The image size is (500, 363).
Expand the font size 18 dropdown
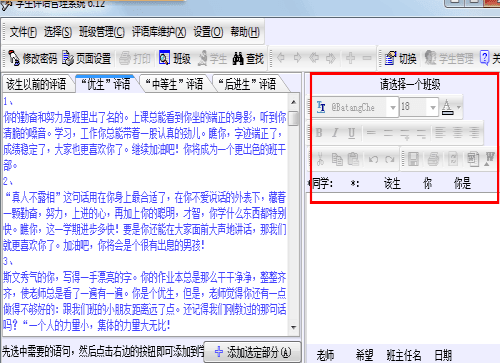coord(433,107)
